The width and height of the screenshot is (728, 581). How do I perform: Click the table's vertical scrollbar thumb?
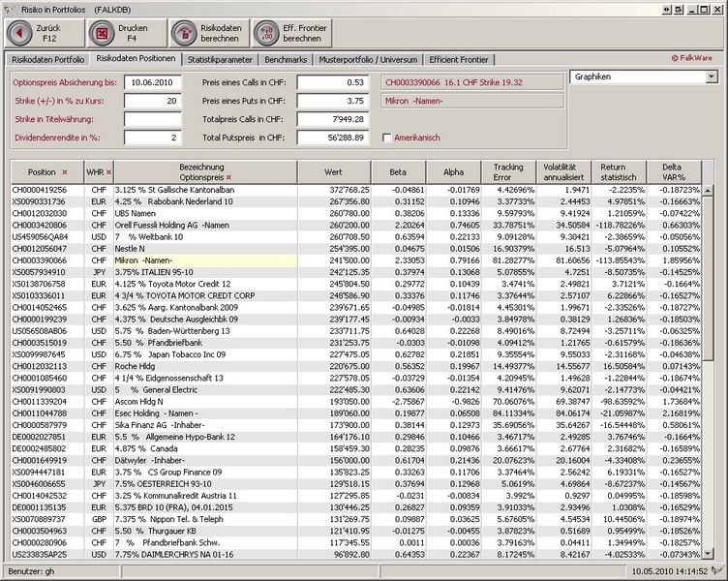coord(708,278)
